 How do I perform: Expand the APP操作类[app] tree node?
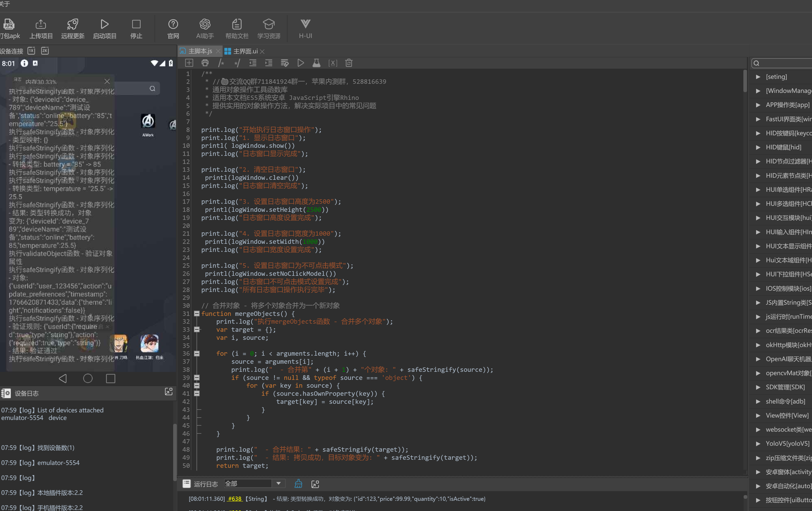click(758, 105)
